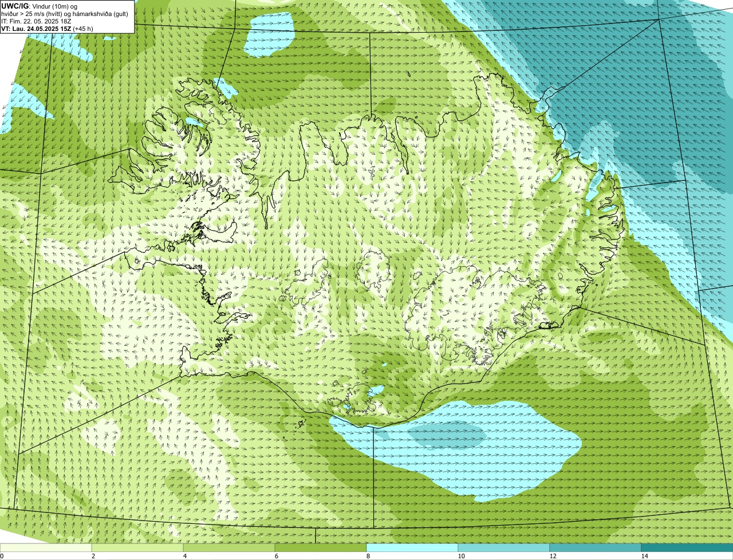This screenshot has width=733, height=560.
Task: Click the legend scale label "2"
Action: 93,556
